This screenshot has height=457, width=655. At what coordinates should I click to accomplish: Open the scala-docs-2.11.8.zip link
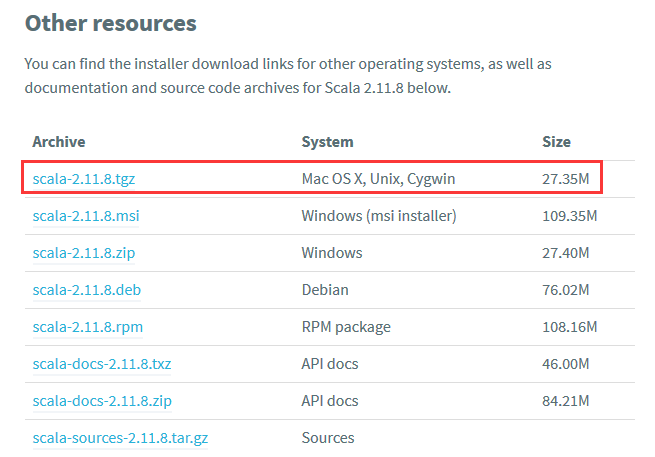[102, 401]
